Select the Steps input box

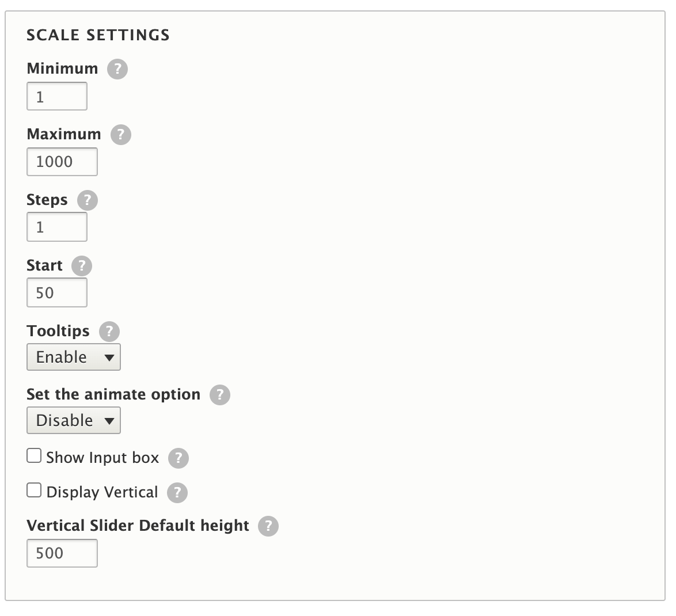tap(57, 227)
